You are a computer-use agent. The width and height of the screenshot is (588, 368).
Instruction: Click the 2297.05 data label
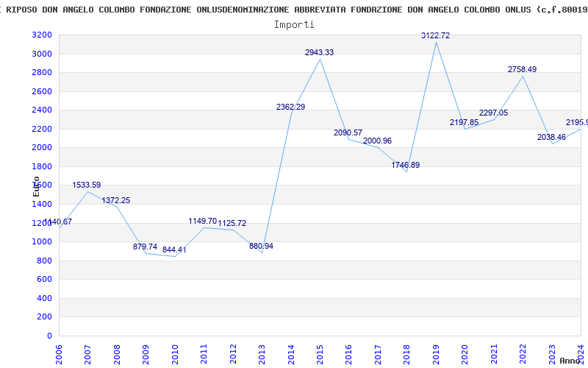coord(493,113)
